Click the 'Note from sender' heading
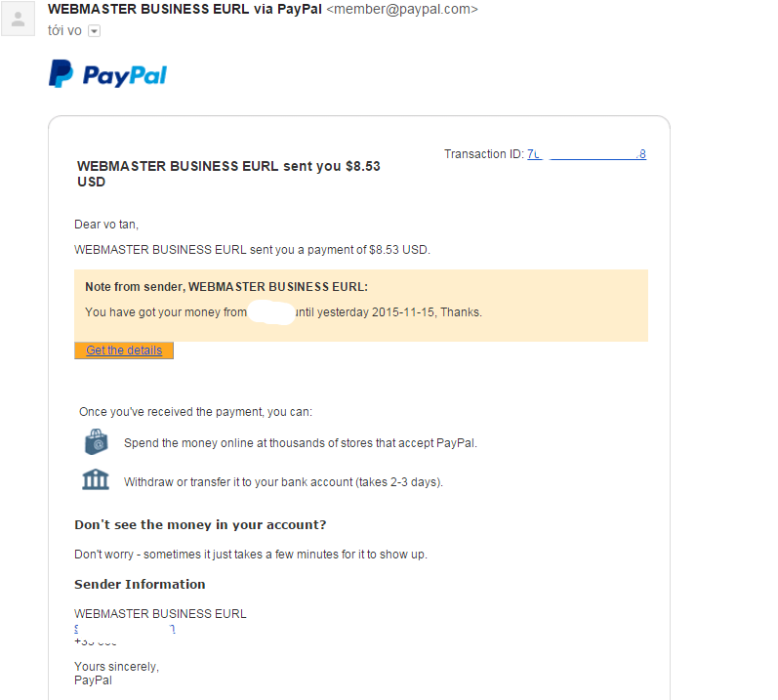Viewport: 778px width, 700px height. point(226,287)
